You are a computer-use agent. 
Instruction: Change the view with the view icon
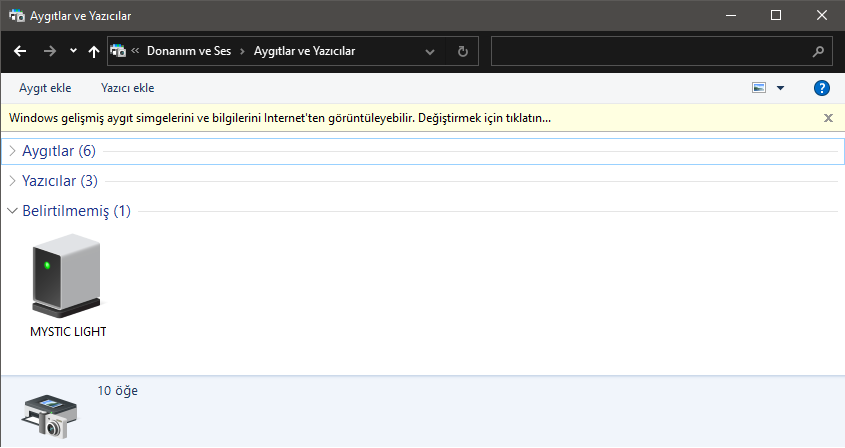coord(759,87)
